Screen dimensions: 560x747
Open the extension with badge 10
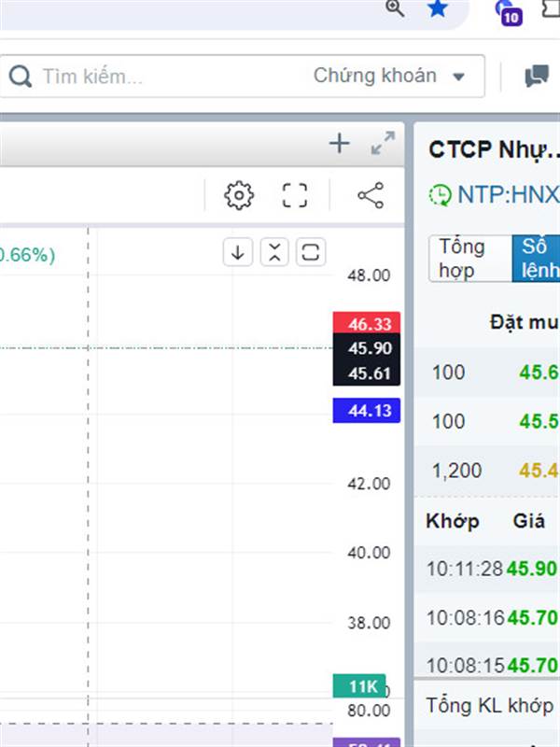[x=509, y=13]
